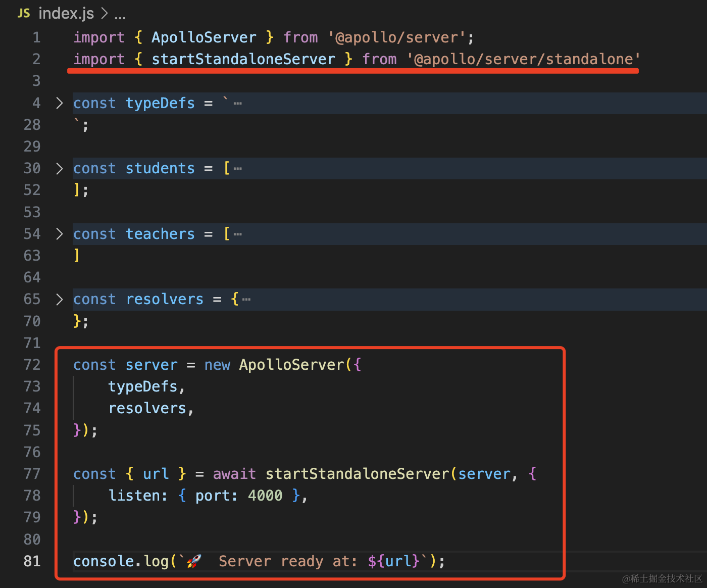Click 'startStandaloneServer(' call on line 77
The image size is (707, 588).
361,474
